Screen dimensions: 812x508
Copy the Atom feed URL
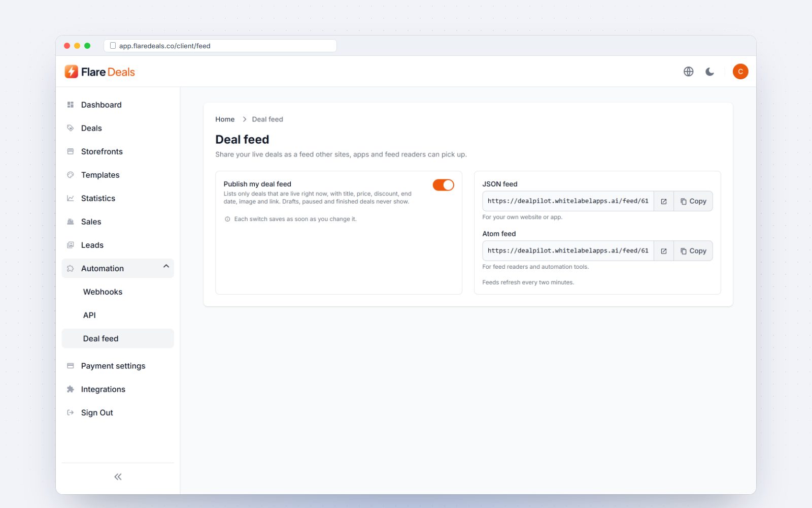[693, 251]
